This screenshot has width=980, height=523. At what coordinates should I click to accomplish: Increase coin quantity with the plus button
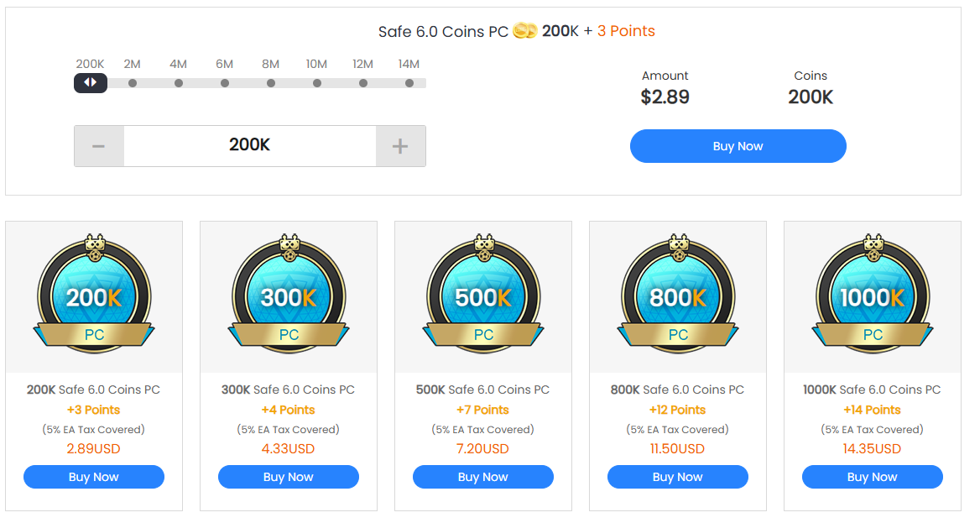click(400, 146)
